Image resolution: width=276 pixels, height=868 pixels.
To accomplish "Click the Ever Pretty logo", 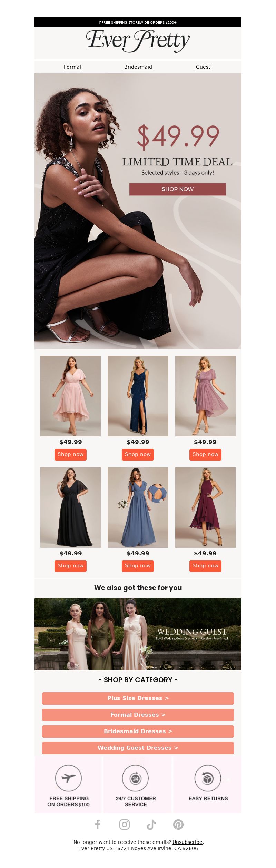I will (138, 41).
